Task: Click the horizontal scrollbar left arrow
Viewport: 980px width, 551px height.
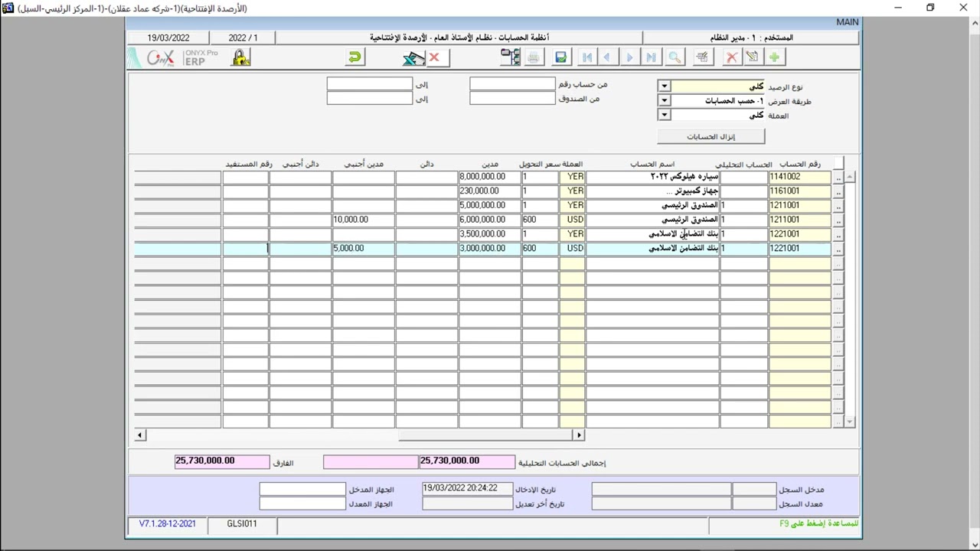Action: [x=139, y=435]
